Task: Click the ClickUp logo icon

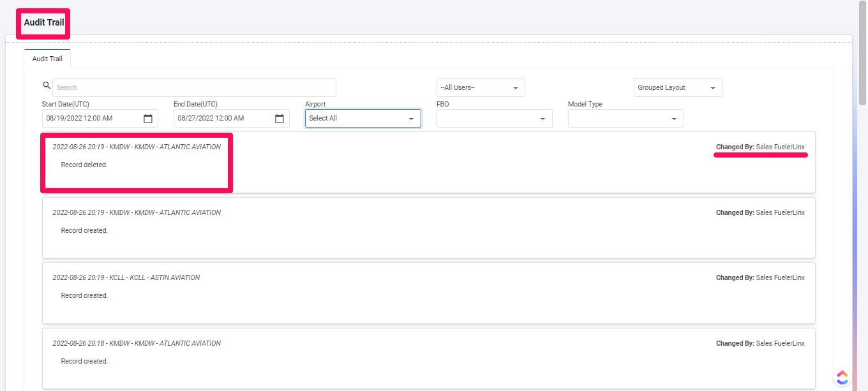Action: pyautogui.click(x=842, y=377)
